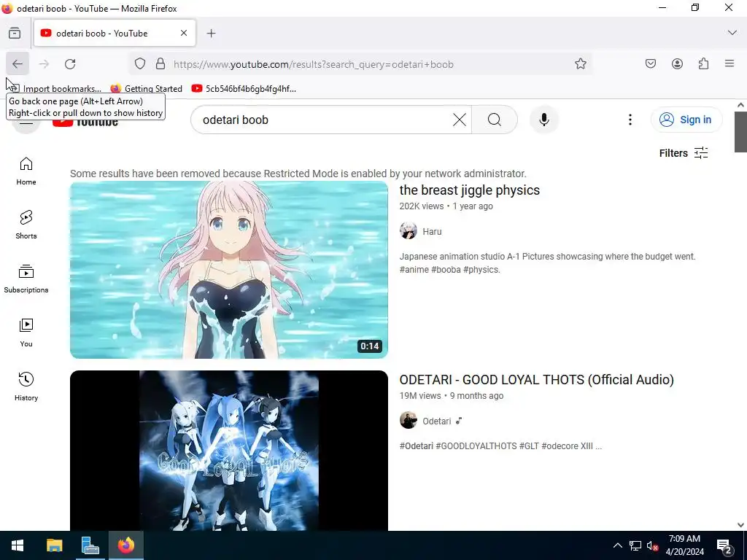Click the #Odetari #GOODLOYALTHOTS hashtag description
The width and height of the screenshot is (747, 560).
(x=500, y=446)
